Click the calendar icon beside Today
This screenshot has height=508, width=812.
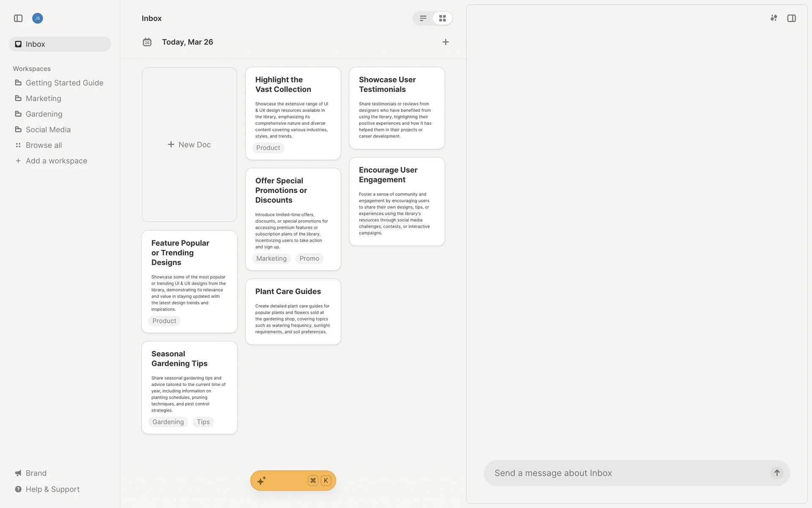147,42
